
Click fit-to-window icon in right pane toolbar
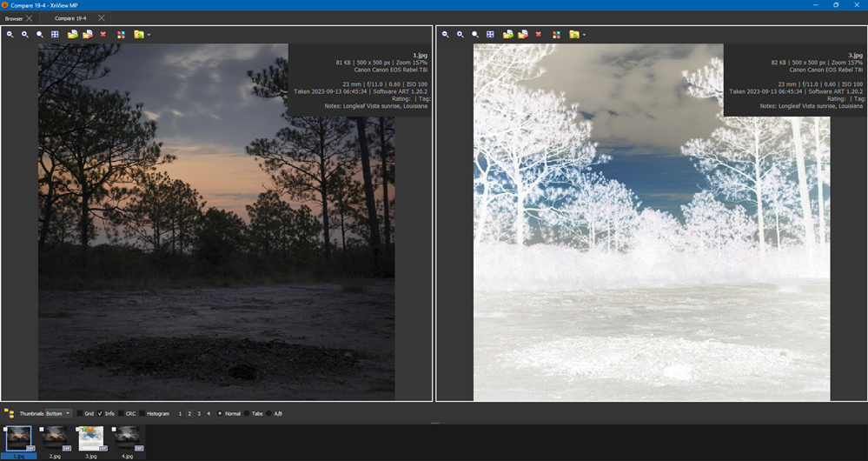coord(490,35)
